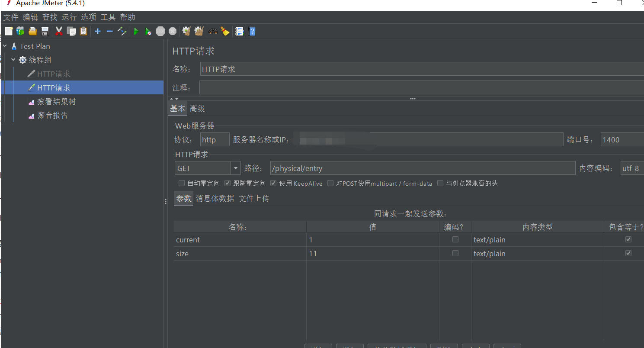Select the 文件上传 tab
Screen dimensions: 644x348
[254, 198]
